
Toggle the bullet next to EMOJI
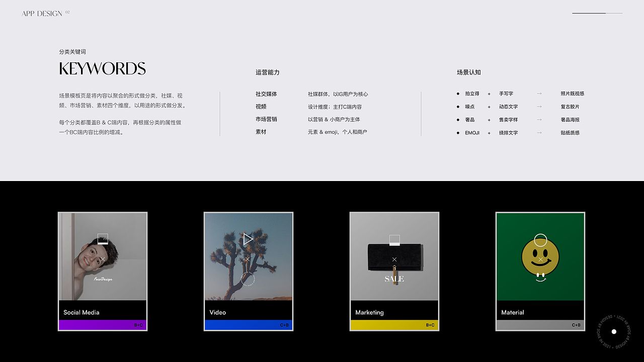point(457,133)
